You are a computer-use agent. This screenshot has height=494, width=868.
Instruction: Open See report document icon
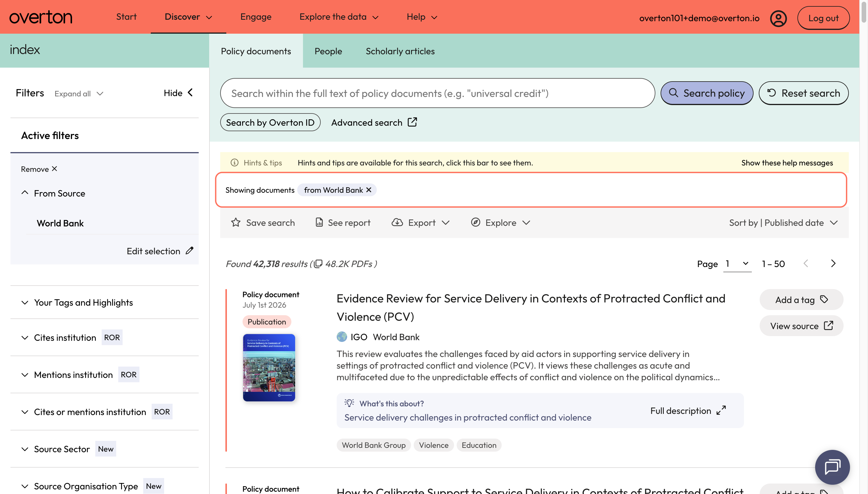(x=319, y=222)
